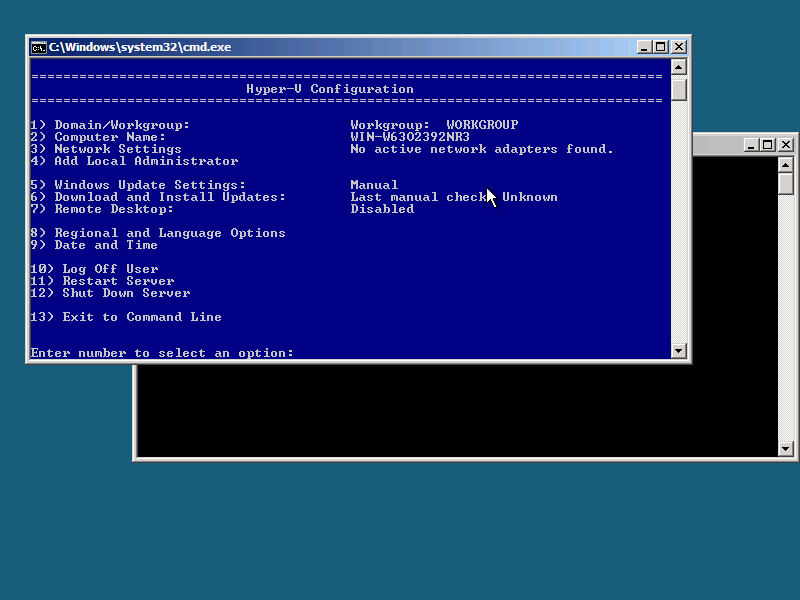Minimize the background console window

tap(751, 145)
